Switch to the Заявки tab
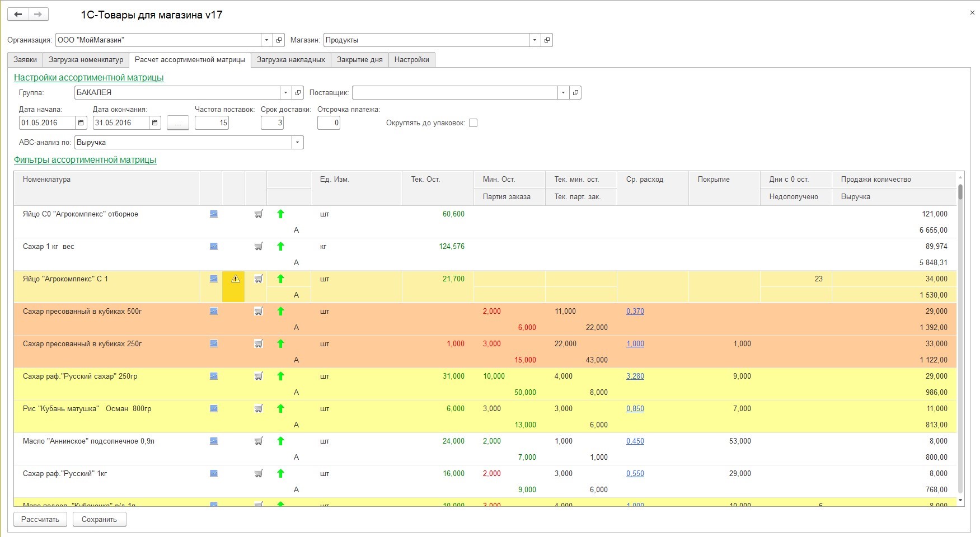The width and height of the screenshot is (980, 537). click(25, 60)
